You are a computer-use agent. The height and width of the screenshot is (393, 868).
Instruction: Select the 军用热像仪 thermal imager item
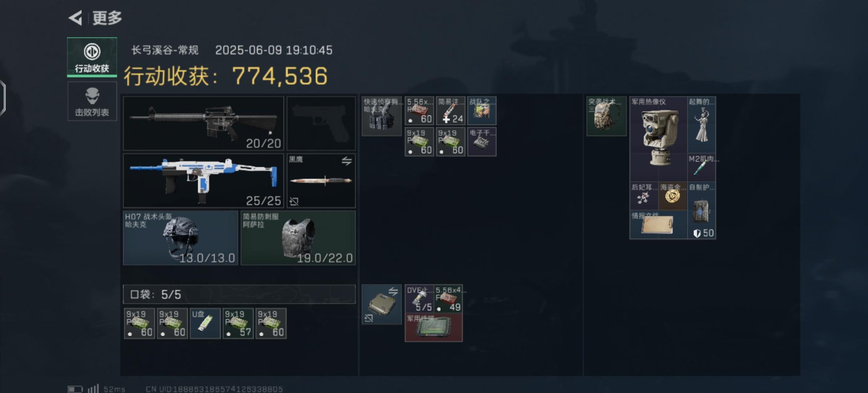point(658,139)
